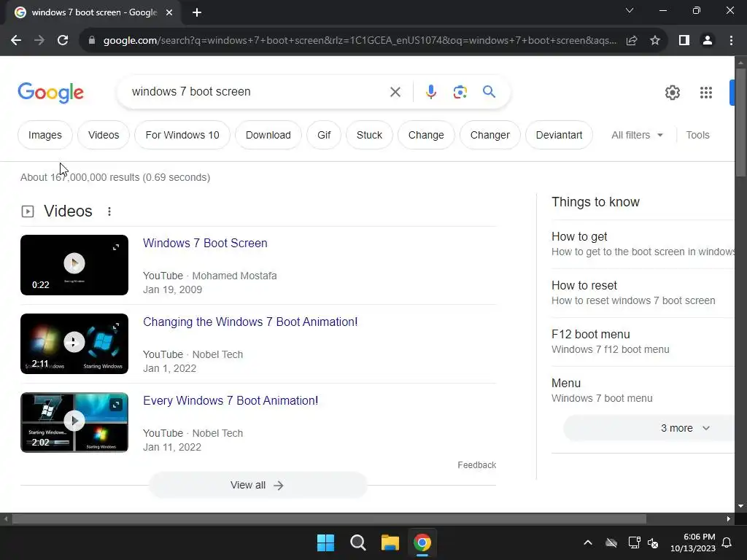
Task: Select the Deviantart filter chip
Action: pyautogui.click(x=559, y=135)
